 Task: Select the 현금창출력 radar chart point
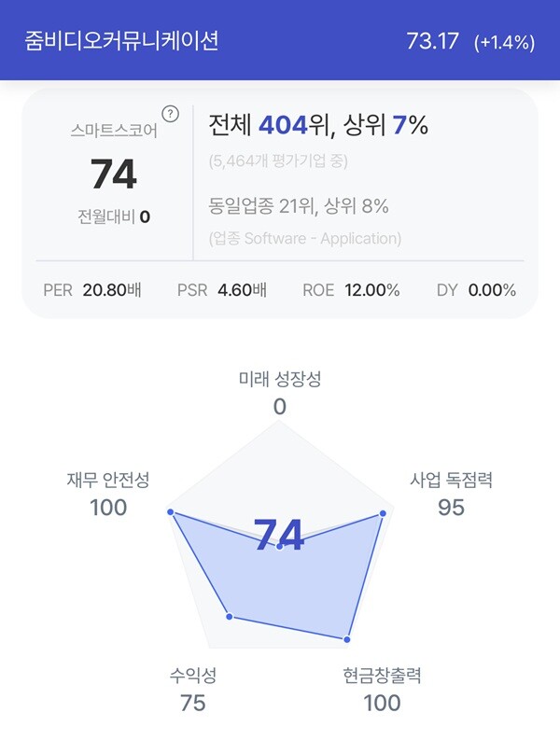pyautogui.click(x=346, y=639)
